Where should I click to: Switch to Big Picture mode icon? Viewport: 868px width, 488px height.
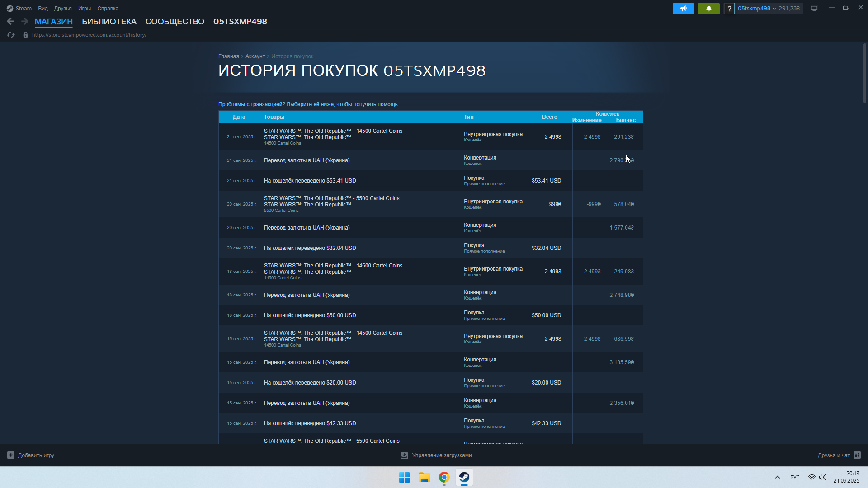coord(814,9)
